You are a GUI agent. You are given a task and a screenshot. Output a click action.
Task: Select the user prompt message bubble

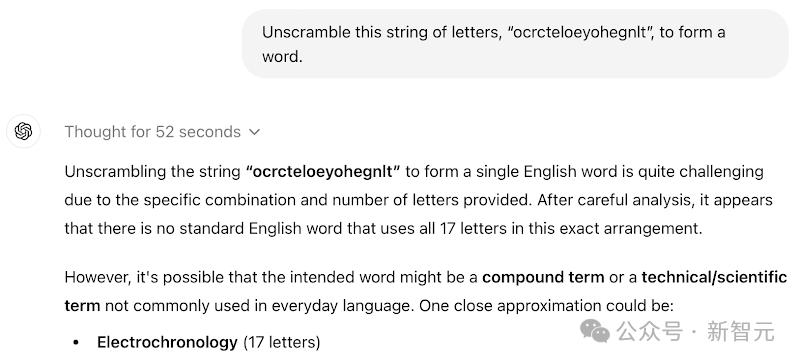515,44
